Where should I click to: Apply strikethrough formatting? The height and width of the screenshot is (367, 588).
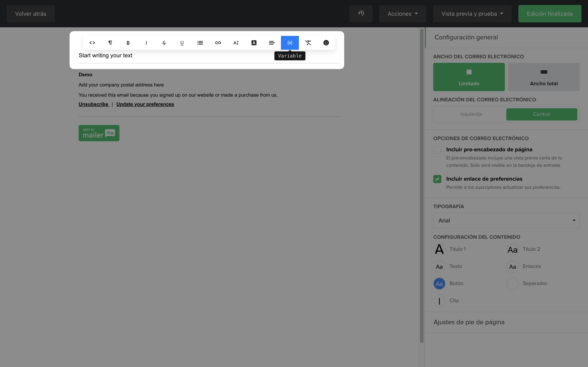[164, 43]
